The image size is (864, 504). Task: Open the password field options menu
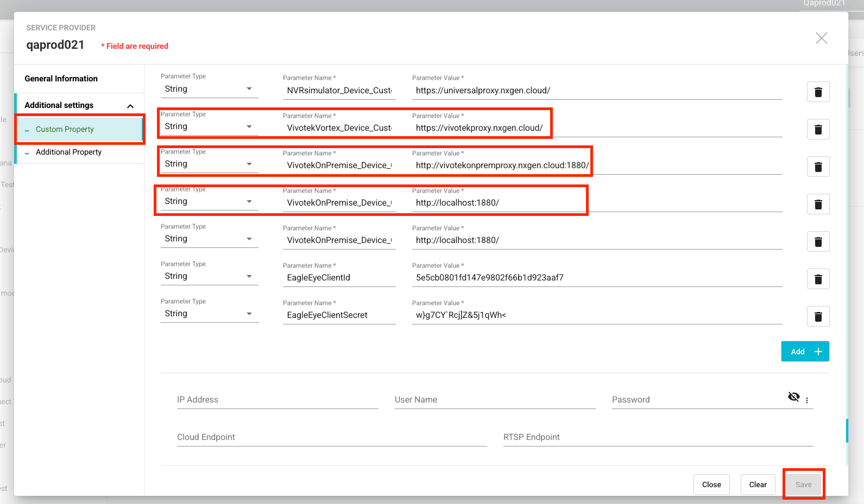(807, 400)
